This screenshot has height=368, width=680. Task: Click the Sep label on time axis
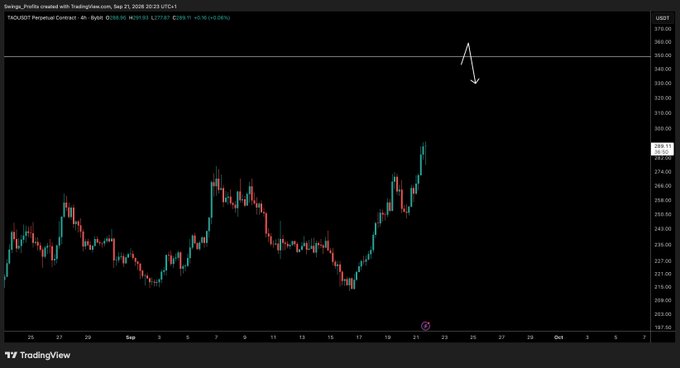point(131,337)
